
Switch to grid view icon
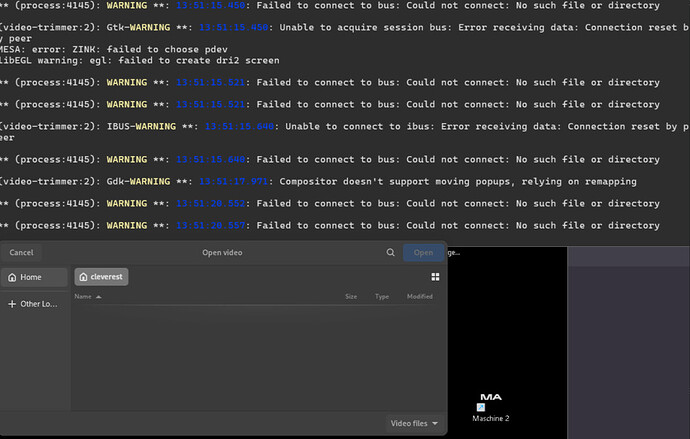pos(435,277)
